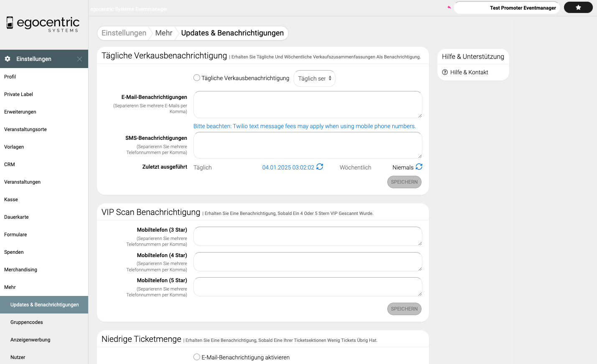Refresh the daily last-run timestamp
The image size is (597, 364).
pos(320,167)
